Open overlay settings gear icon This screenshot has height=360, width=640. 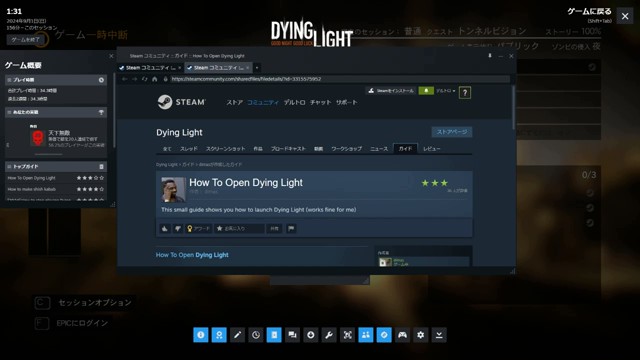point(421,335)
